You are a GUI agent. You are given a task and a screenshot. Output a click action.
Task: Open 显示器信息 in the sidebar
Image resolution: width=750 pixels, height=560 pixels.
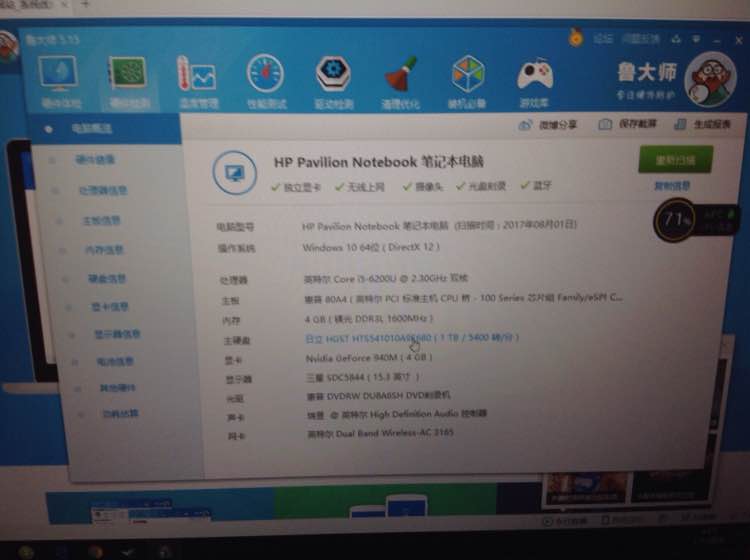pos(117,334)
